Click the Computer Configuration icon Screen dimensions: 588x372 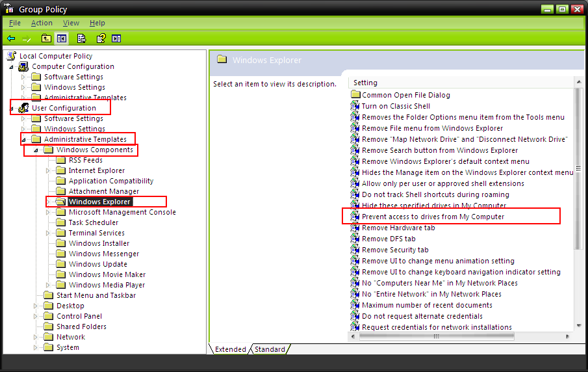point(23,66)
